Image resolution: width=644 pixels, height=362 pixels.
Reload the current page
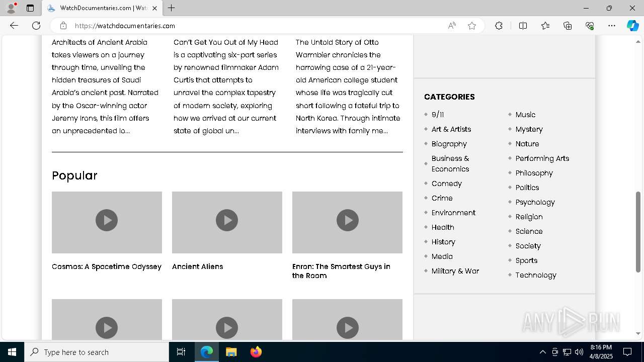[x=36, y=26]
